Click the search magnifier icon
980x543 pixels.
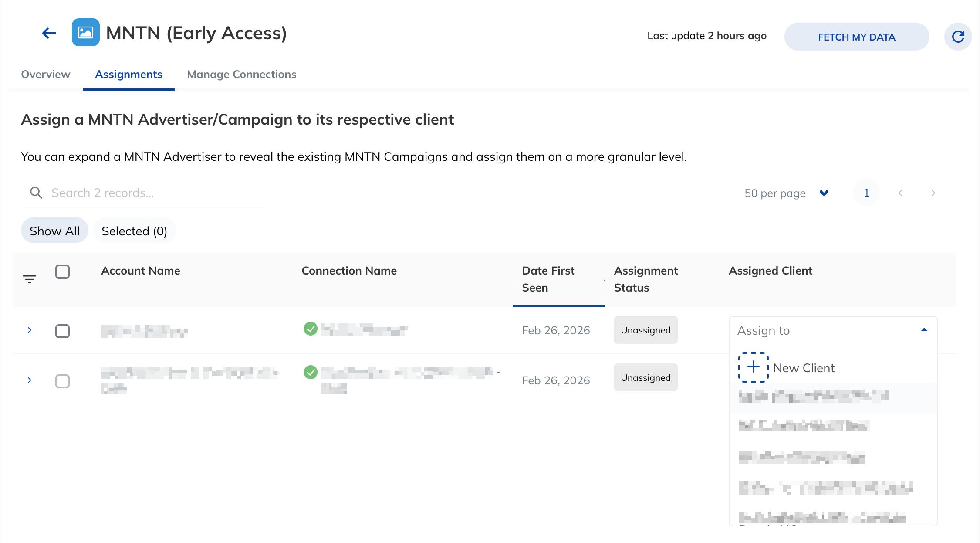click(36, 193)
